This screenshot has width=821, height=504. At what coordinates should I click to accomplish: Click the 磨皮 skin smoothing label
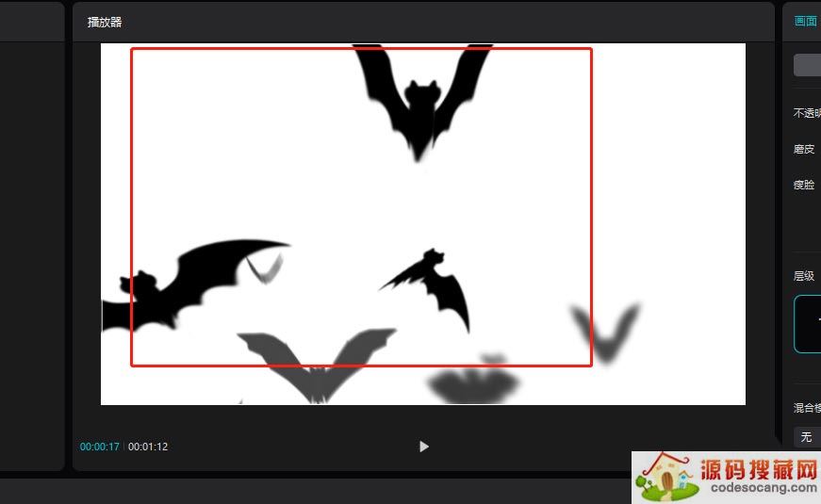click(x=804, y=149)
